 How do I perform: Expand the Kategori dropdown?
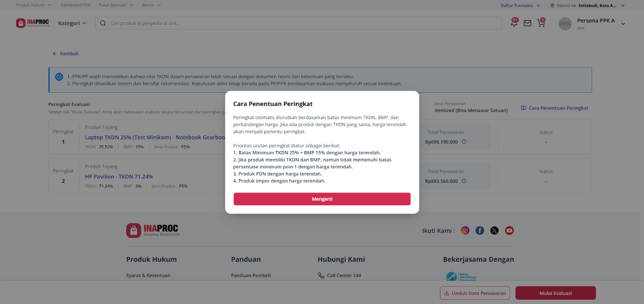pos(72,23)
